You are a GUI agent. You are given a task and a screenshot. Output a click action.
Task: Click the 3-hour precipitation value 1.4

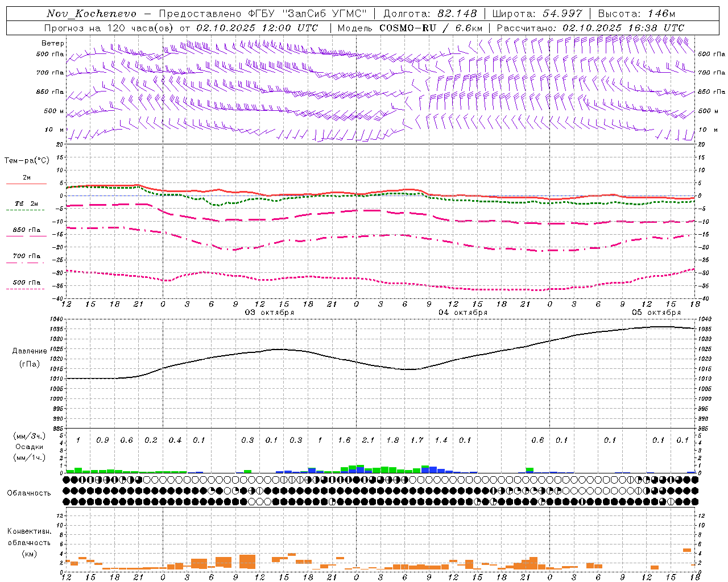coord(441,440)
